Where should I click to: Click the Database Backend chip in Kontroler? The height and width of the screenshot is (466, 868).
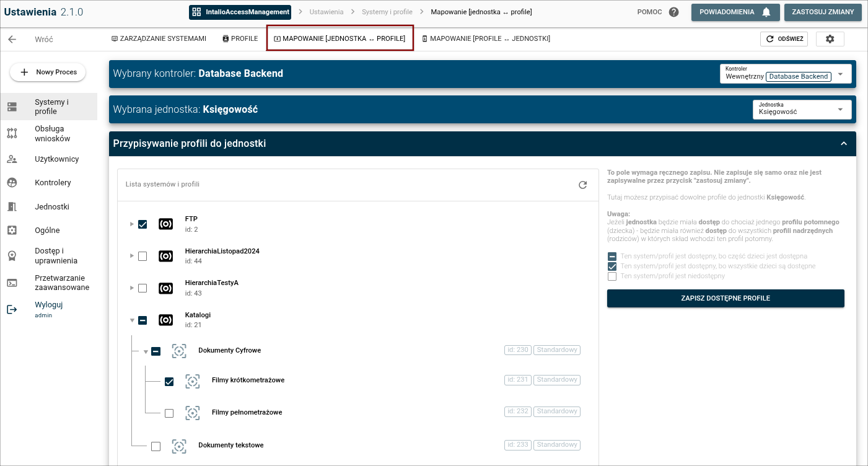click(x=799, y=77)
